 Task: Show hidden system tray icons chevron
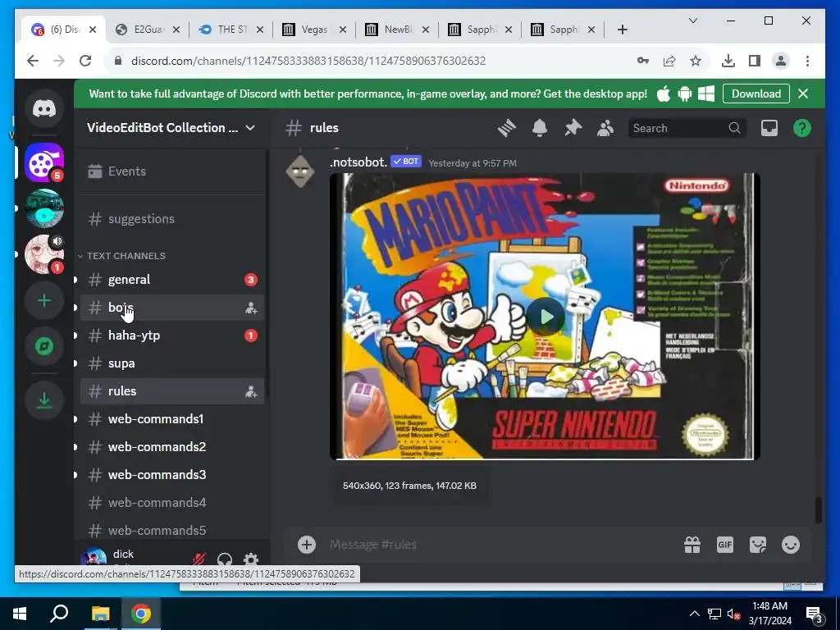coord(694,614)
